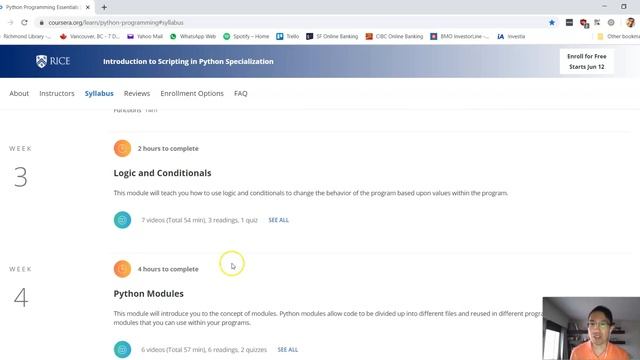Jump to the FAQ tab
The image size is (640, 360).
pos(240,93)
